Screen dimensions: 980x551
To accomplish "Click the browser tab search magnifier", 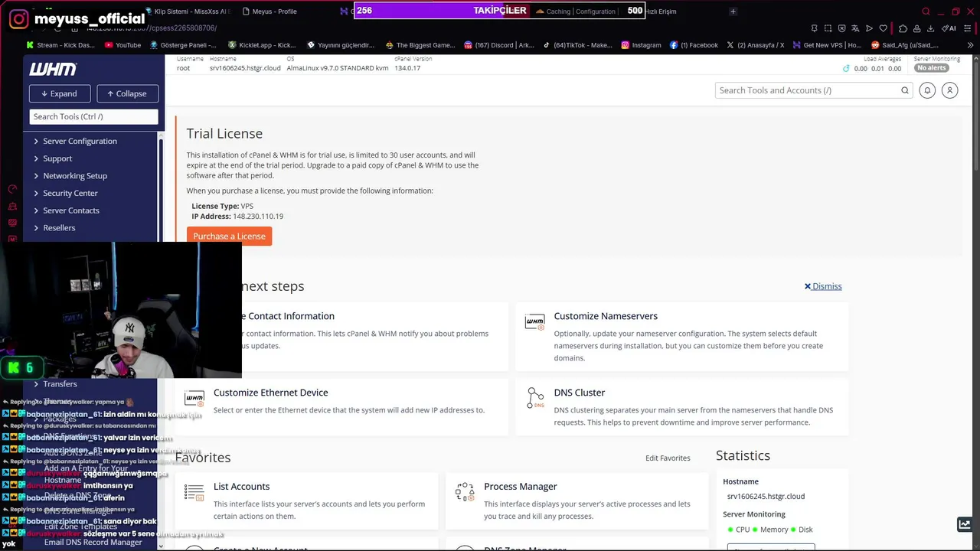I will 926,11.
